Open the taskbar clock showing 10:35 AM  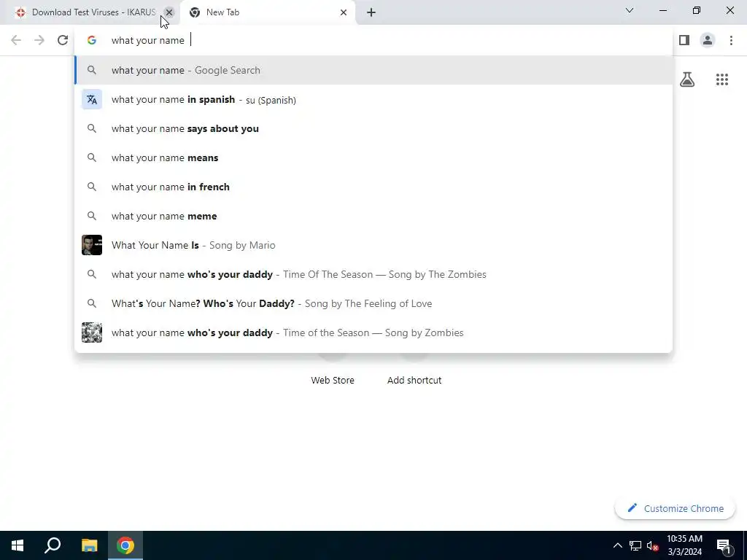(684, 545)
